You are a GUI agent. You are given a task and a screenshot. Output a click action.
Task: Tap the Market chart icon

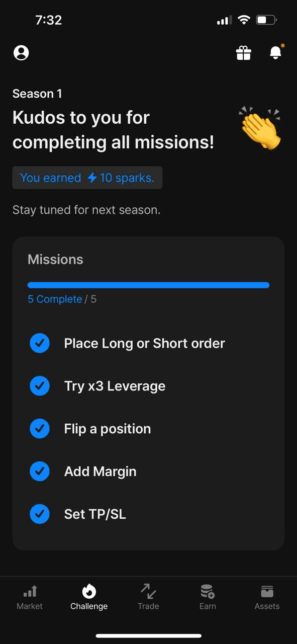click(x=30, y=591)
